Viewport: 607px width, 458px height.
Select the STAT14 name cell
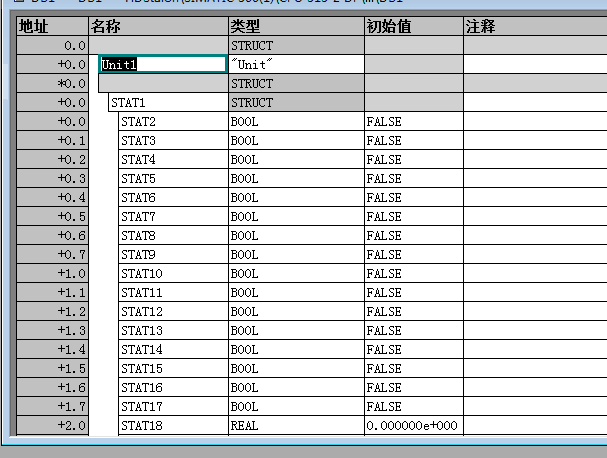coord(173,349)
